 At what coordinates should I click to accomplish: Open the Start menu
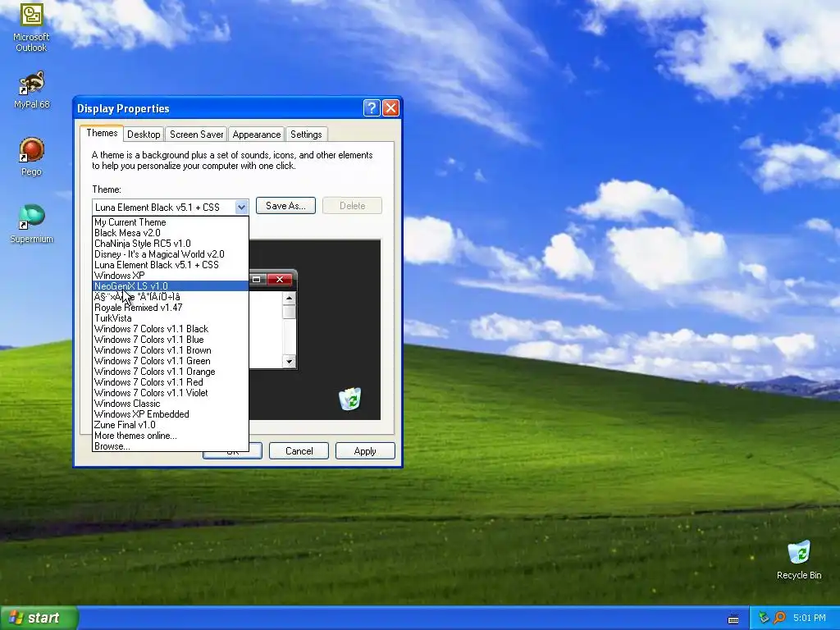39,618
